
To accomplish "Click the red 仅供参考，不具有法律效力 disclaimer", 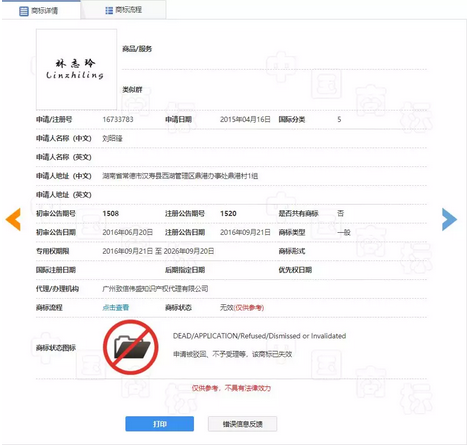I will 231,388.
